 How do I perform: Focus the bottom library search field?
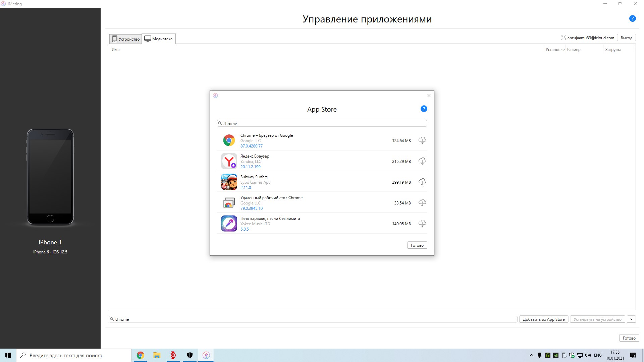pos(313,319)
